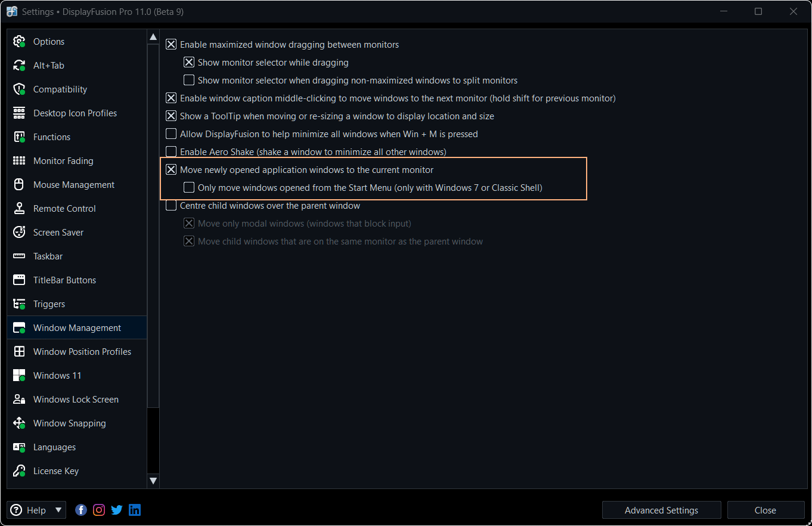Click the TitleBar Buttons sidebar icon
812x526 pixels.
pyautogui.click(x=19, y=280)
